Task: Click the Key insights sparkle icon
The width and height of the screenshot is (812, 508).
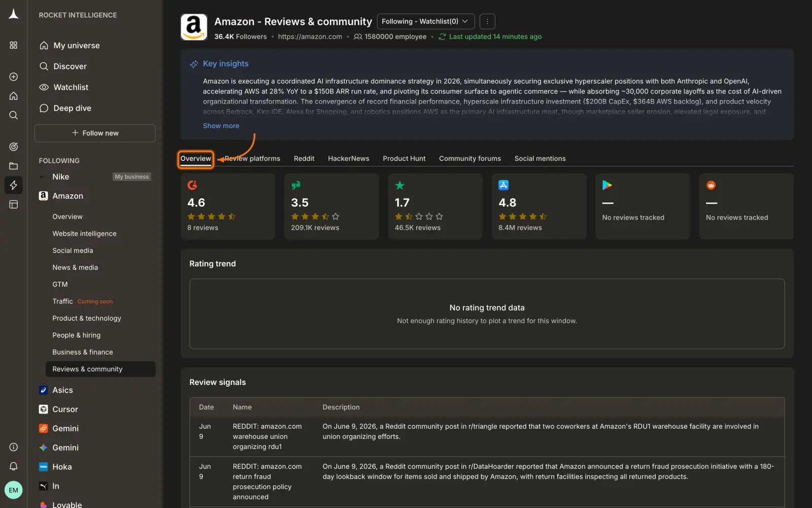Action: (x=194, y=64)
